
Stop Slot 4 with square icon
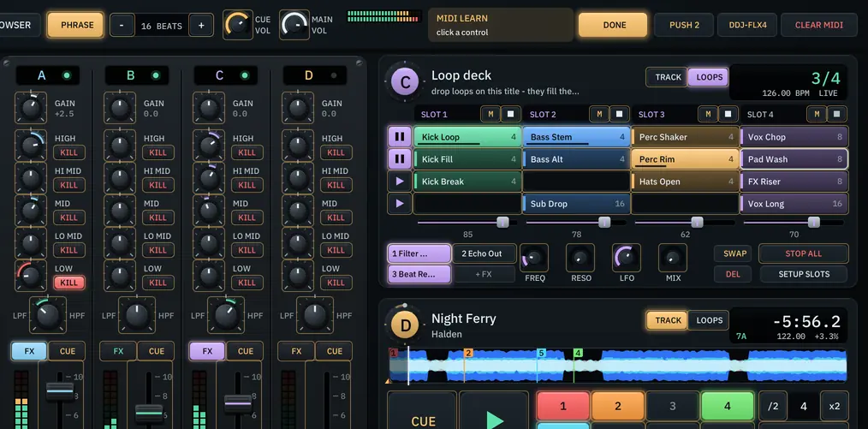pos(836,114)
